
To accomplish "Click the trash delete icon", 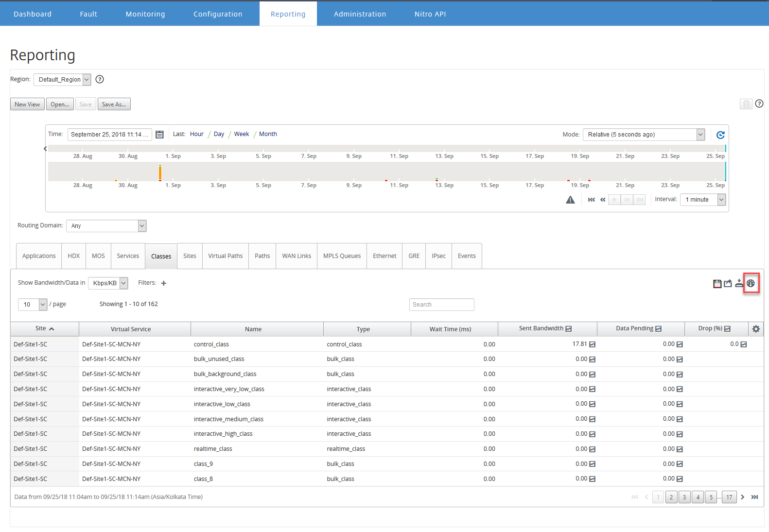I will 746,104.
